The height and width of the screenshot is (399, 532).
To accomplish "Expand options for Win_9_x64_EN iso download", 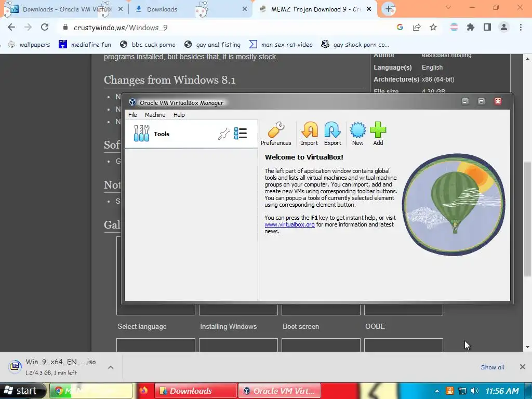I will [x=111, y=367].
